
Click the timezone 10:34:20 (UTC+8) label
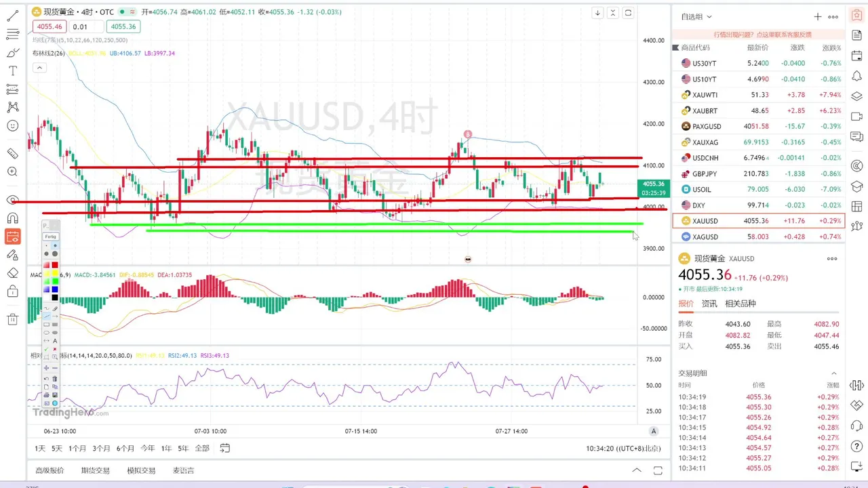623,448
